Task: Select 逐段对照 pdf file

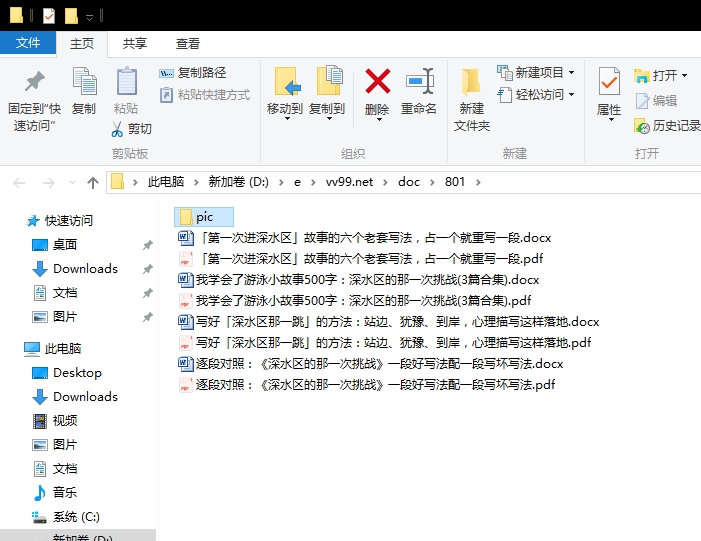Action: 366,385
